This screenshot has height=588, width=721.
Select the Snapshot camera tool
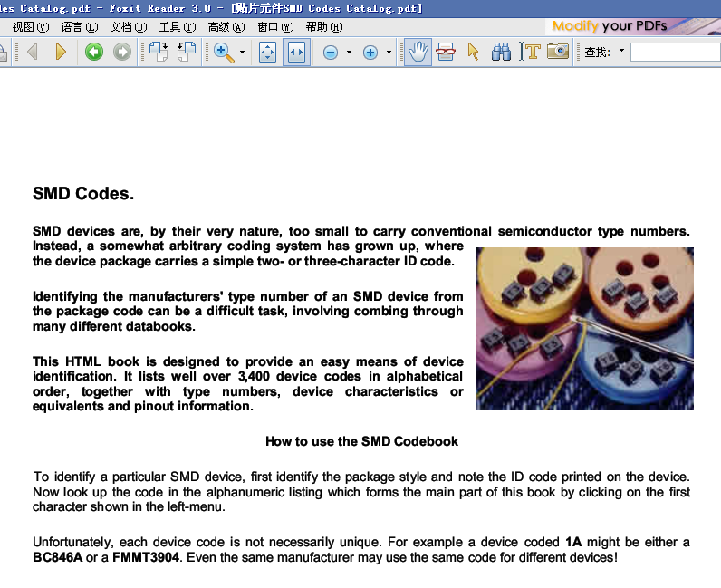point(558,51)
